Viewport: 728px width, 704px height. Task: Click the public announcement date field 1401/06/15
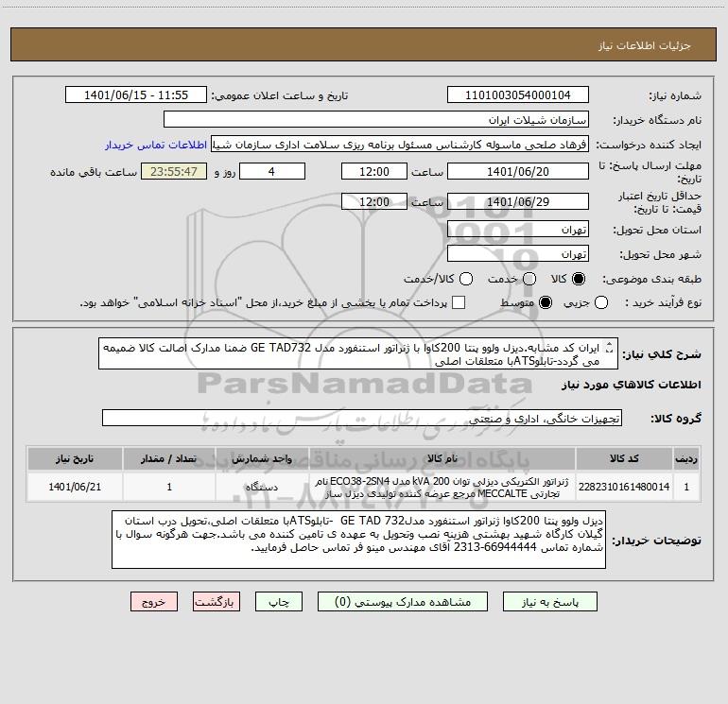tap(136, 95)
